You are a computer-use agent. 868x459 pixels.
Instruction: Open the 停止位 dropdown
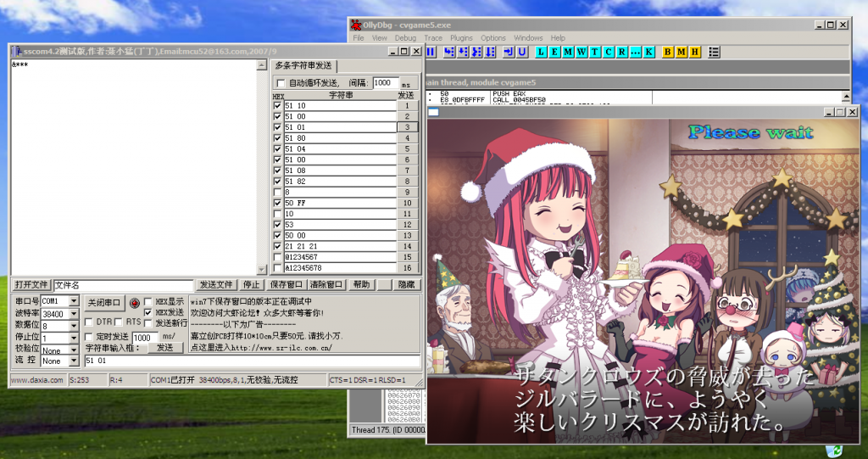(x=75, y=339)
